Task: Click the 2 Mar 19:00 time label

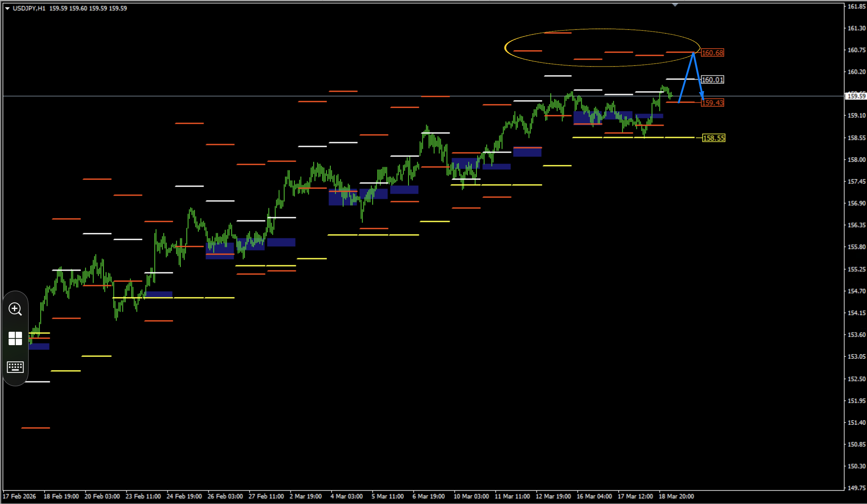Action: point(306,496)
